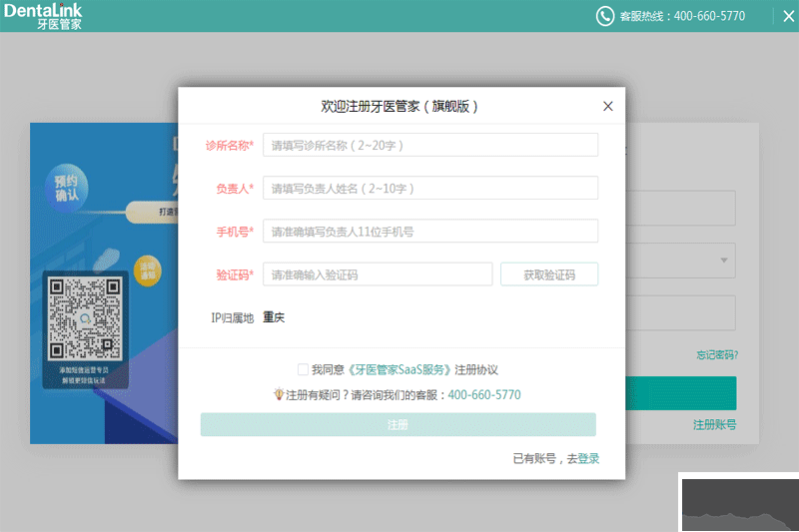Click the 注册 register button

coord(398,424)
